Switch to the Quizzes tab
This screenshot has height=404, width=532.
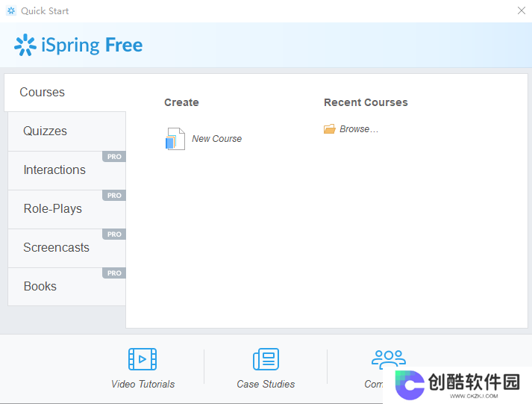[67, 131]
